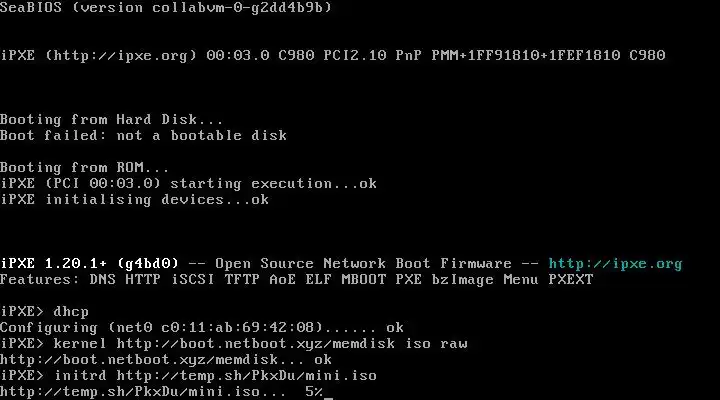720x400 pixels.
Task: Click the cyan http://ipxe.org link
Action: click(615, 264)
